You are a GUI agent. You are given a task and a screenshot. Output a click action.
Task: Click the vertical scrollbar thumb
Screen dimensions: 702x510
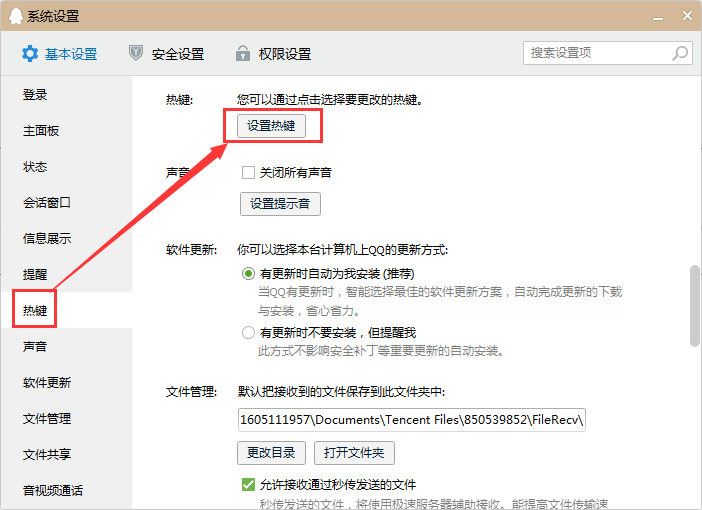click(694, 305)
